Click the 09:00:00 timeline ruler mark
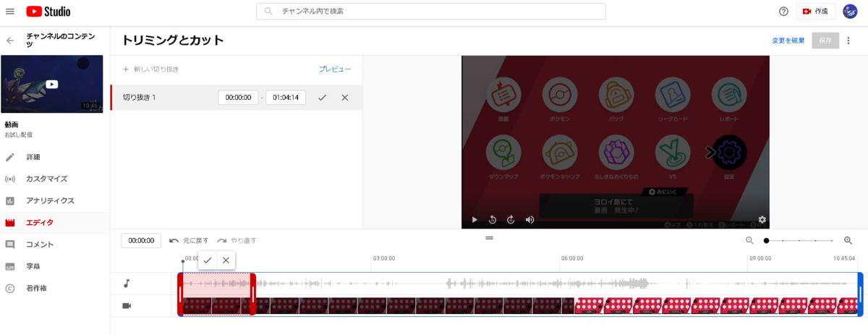This screenshot has height=335, width=868. pyautogui.click(x=760, y=258)
